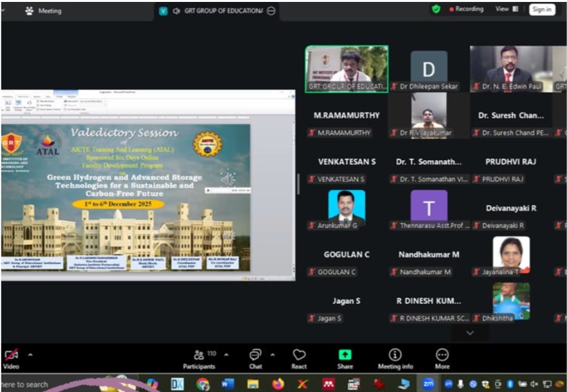Click the green encryption shield icon
Image resolution: width=567 pixels, height=392 pixels.
click(x=437, y=9)
